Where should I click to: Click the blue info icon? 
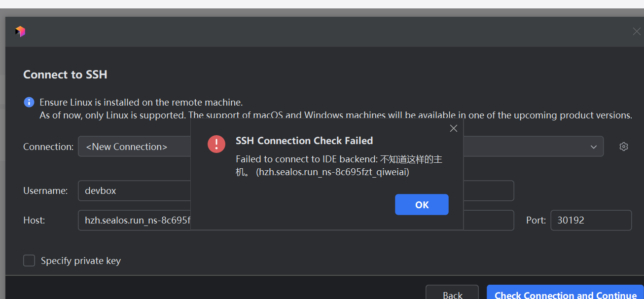coord(29,102)
